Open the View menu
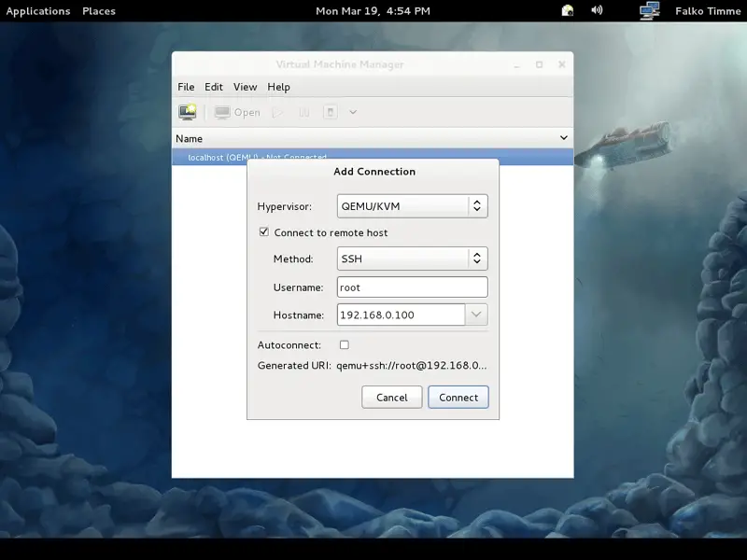747x560 pixels. (x=245, y=87)
